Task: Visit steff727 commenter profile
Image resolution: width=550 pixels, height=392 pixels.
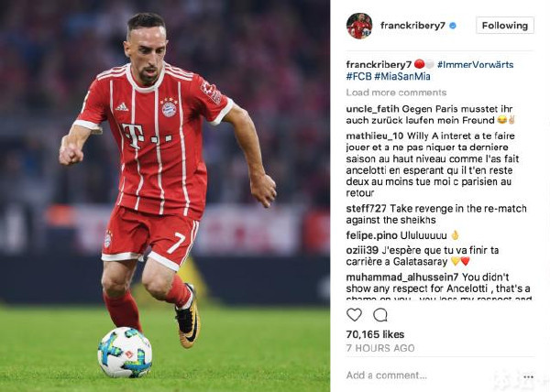Action: click(366, 209)
